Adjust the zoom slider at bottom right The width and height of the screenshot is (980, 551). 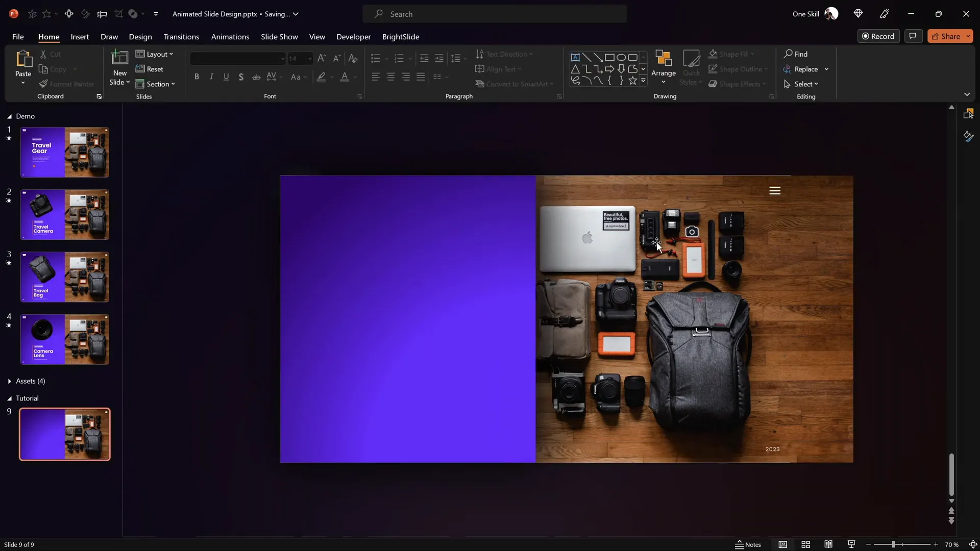coord(894,544)
